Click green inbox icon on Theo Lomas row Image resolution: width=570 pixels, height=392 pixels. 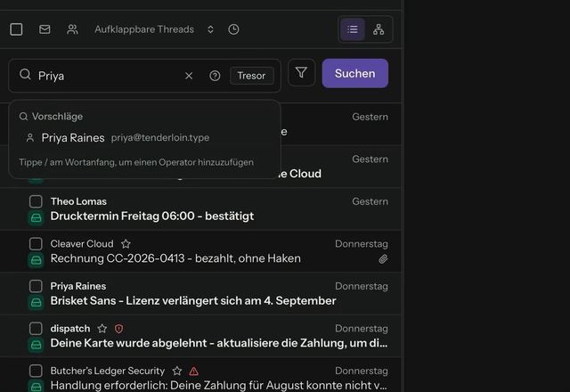coord(36,217)
